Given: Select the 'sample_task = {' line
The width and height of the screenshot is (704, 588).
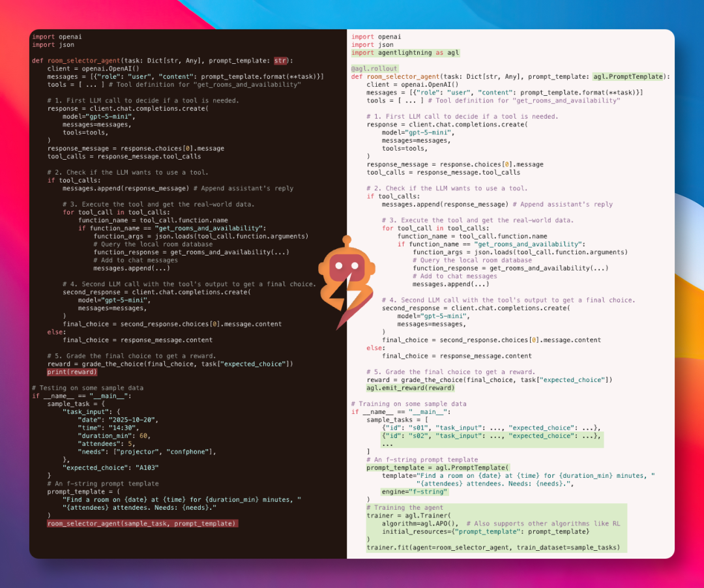Looking at the screenshot, I should point(76,404).
